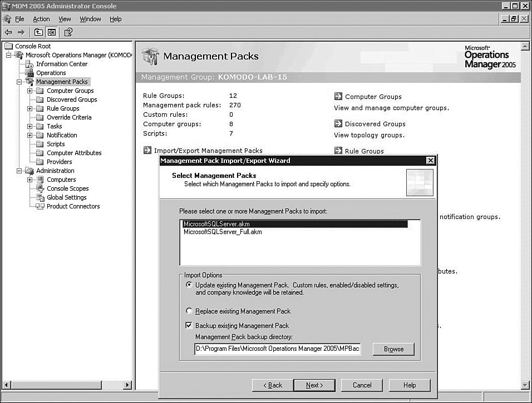Click the Computer Groups arrow icon in main pane
Image resolution: width=532 pixels, height=403 pixels.
click(338, 96)
